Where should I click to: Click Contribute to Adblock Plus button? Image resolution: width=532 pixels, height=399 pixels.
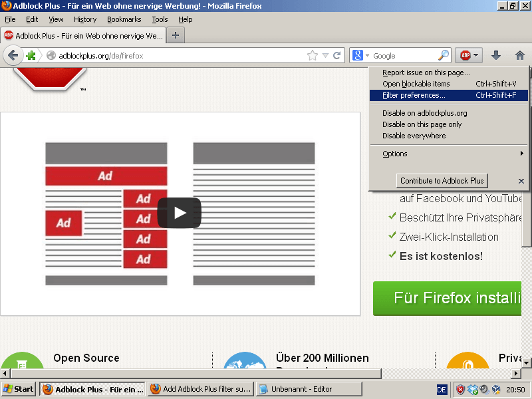442,180
